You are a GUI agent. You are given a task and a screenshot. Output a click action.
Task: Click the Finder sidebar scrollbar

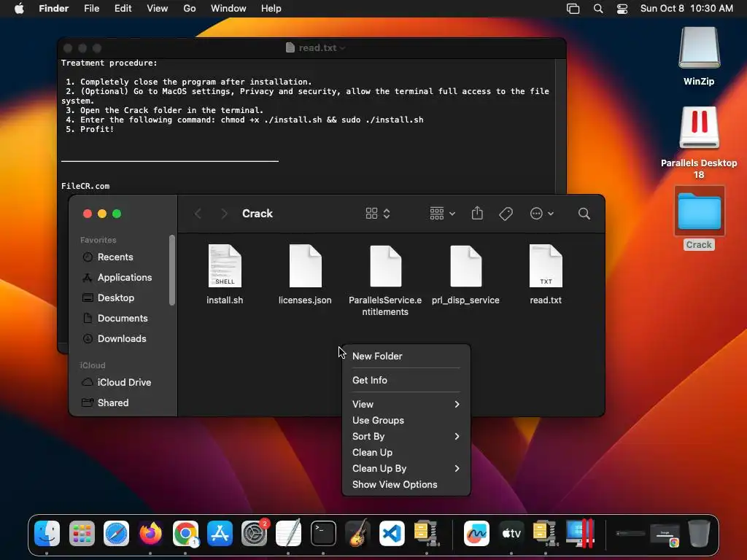172,270
